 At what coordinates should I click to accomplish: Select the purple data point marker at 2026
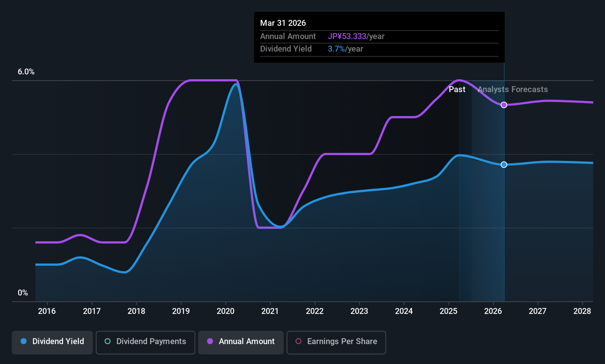point(504,105)
